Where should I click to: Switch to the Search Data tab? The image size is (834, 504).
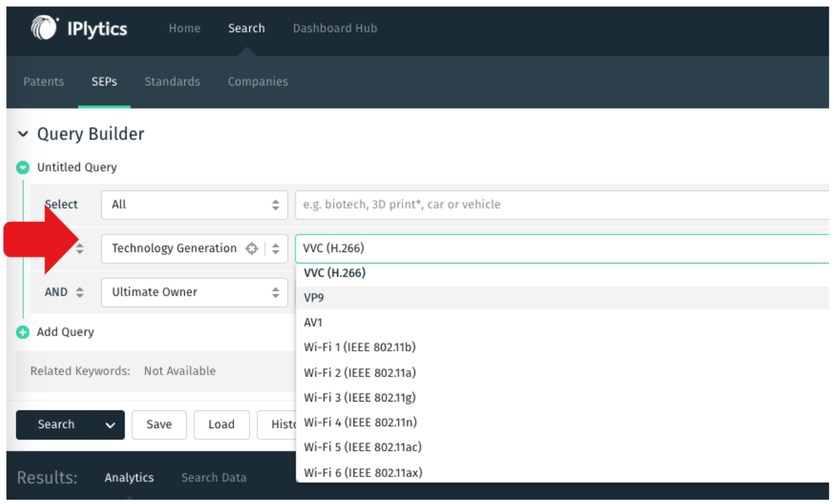click(x=214, y=478)
